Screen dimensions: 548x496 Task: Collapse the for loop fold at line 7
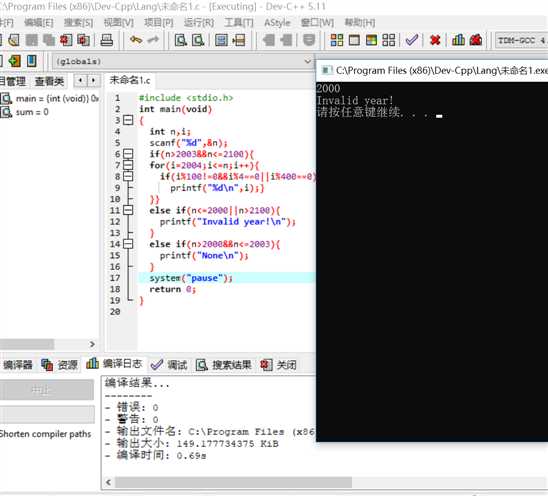tap(128, 165)
